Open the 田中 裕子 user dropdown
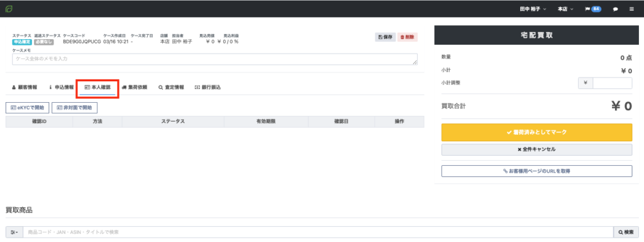The height and width of the screenshot is (242, 644). point(533,9)
